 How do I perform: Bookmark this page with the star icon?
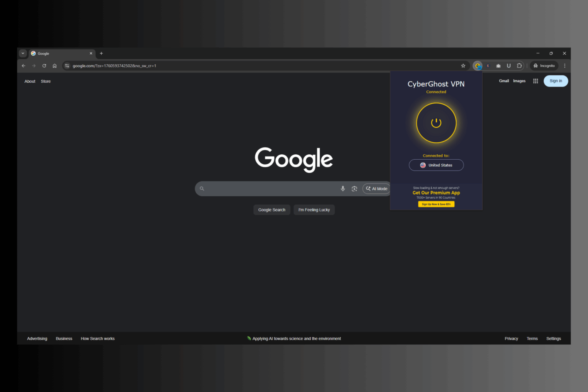[x=463, y=65]
